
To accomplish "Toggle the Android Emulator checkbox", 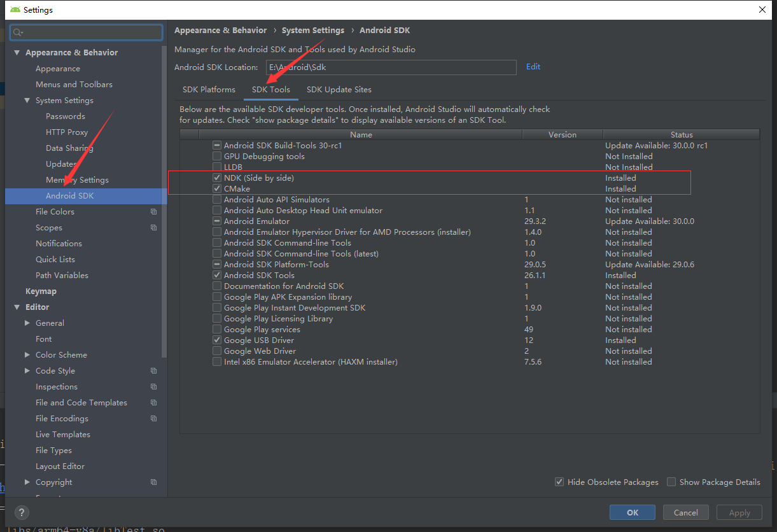I will coord(217,221).
